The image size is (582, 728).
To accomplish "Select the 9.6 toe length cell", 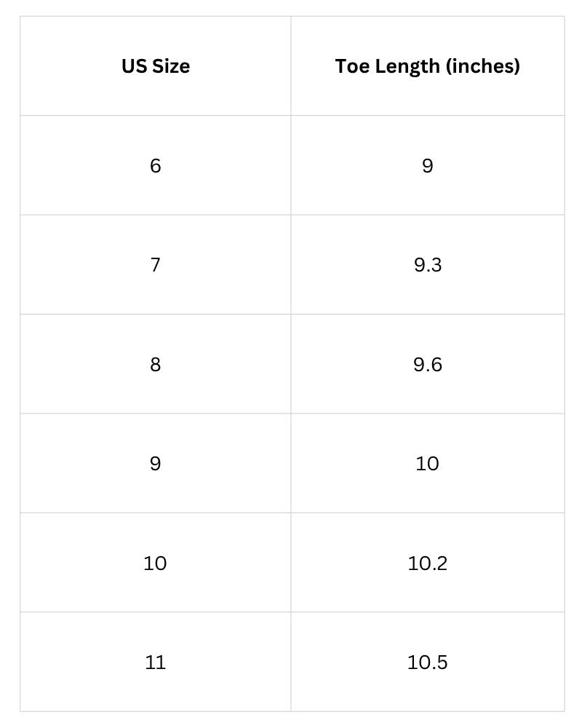I will click(428, 364).
